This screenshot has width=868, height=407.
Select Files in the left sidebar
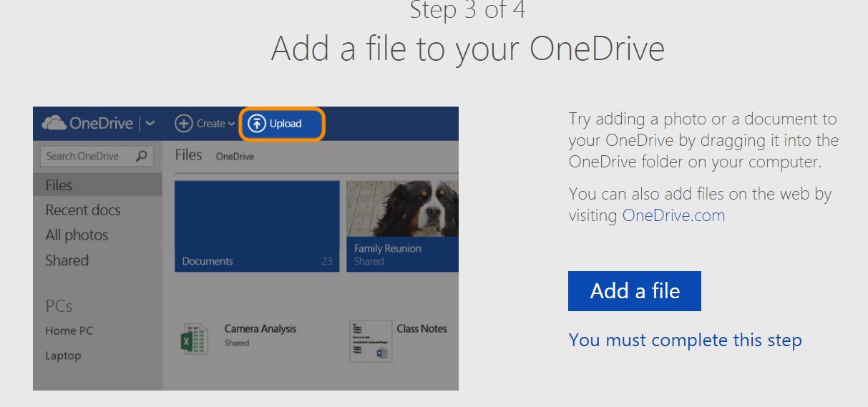(x=59, y=185)
